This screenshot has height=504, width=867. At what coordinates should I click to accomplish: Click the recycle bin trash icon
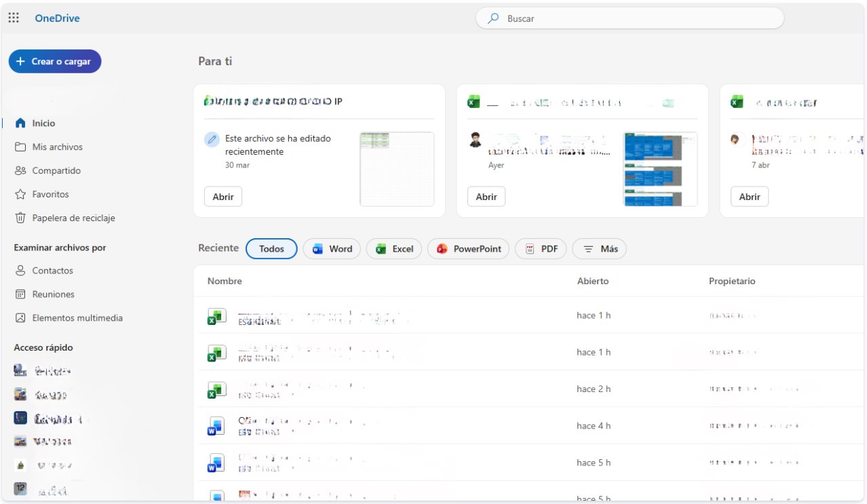20,218
